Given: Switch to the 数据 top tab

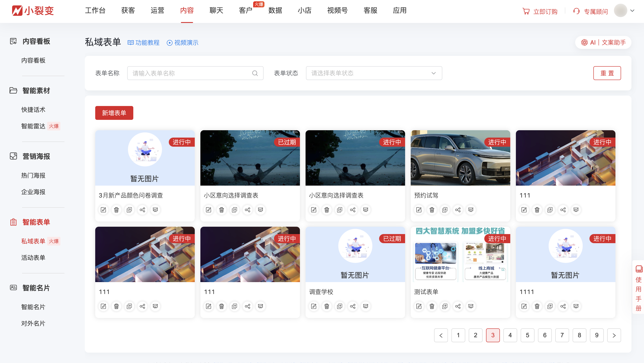Looking at the screenshot, I should click(x=275, y=11).
